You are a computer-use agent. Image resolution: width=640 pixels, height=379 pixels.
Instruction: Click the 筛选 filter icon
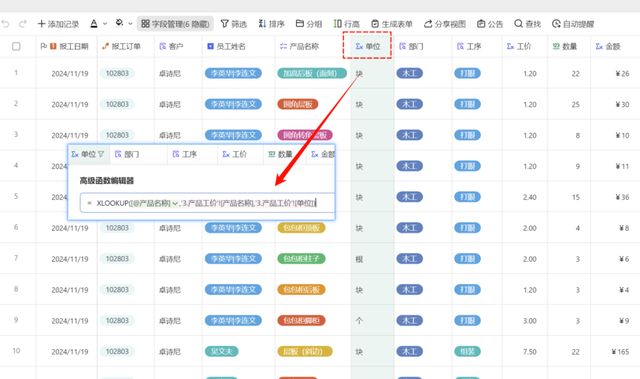click(x=224, y=24)
